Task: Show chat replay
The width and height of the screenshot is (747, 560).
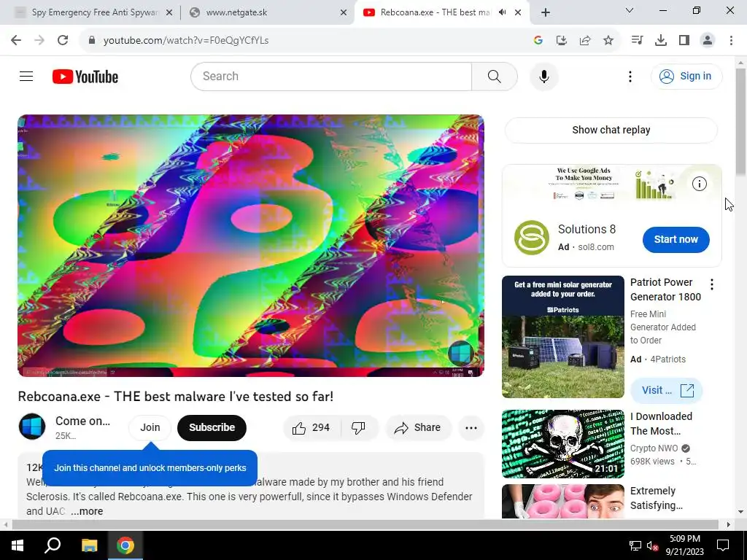Action: click(611, 130)
